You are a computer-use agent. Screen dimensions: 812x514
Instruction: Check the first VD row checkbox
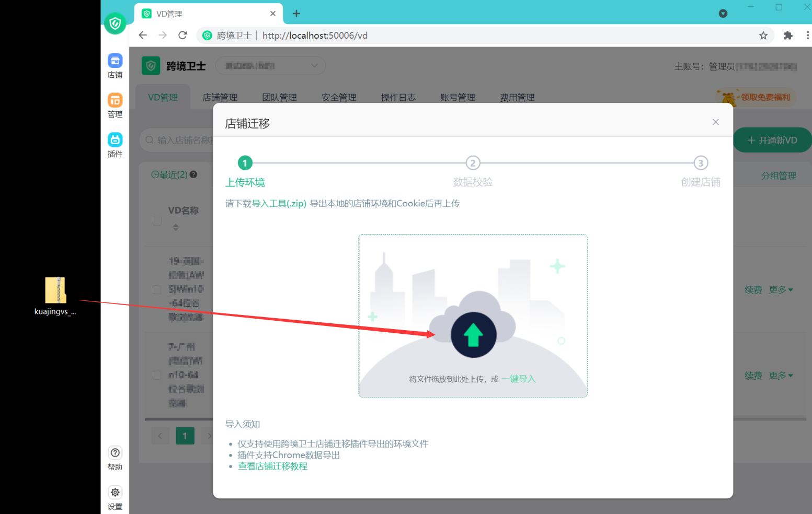click(157, 289)
